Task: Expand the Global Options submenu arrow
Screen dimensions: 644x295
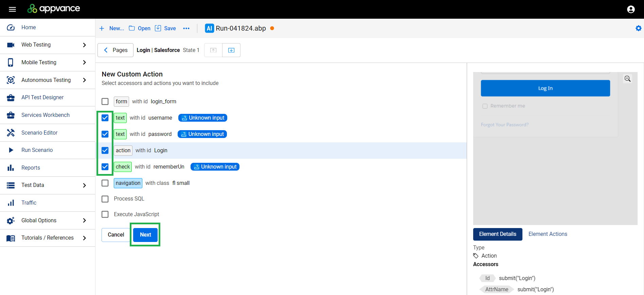Action: pos(85,221)
